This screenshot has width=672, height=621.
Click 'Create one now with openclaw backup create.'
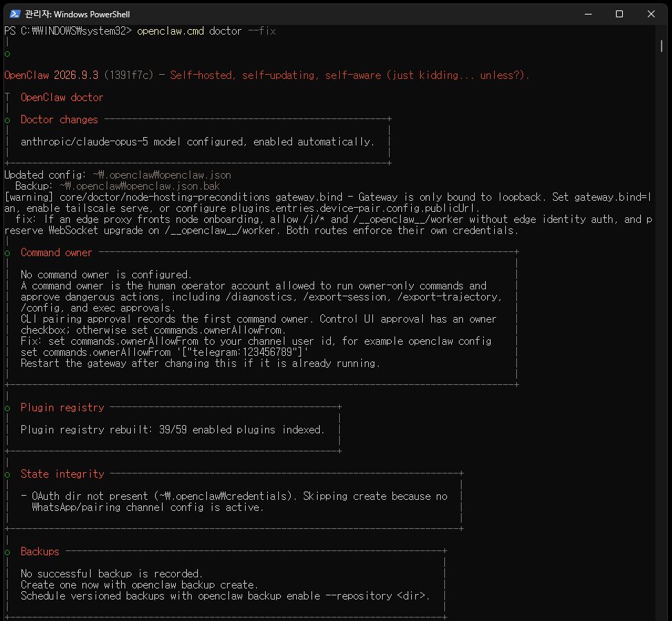[x=139, y=585]
